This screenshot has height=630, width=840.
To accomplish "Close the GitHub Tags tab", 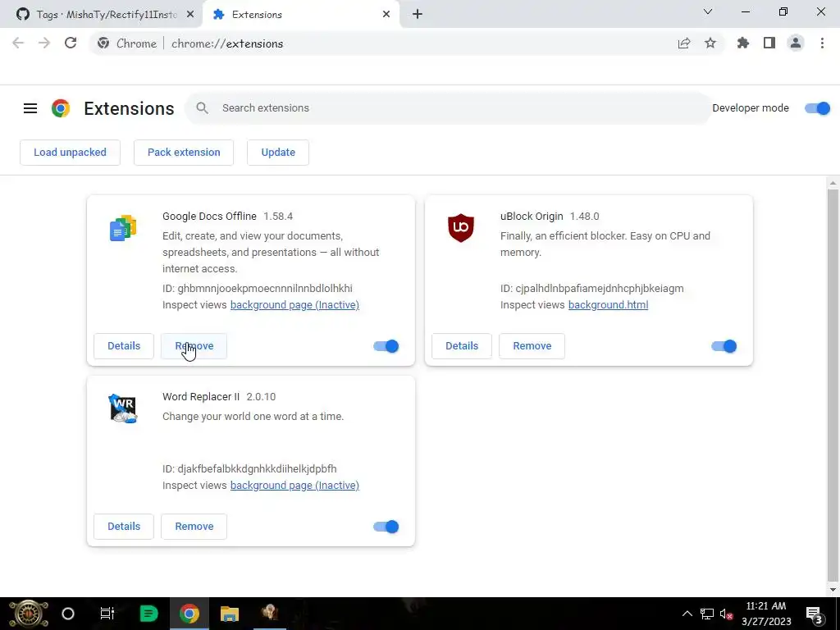I will [x=190, y=15].
